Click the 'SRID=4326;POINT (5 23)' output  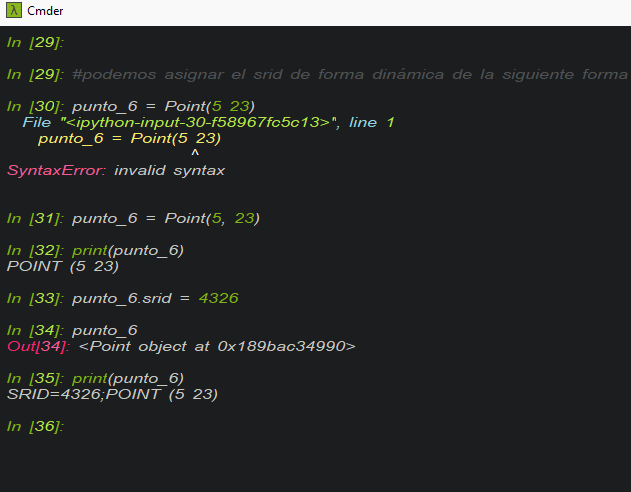pyautogui.click(x=112, y=394)
